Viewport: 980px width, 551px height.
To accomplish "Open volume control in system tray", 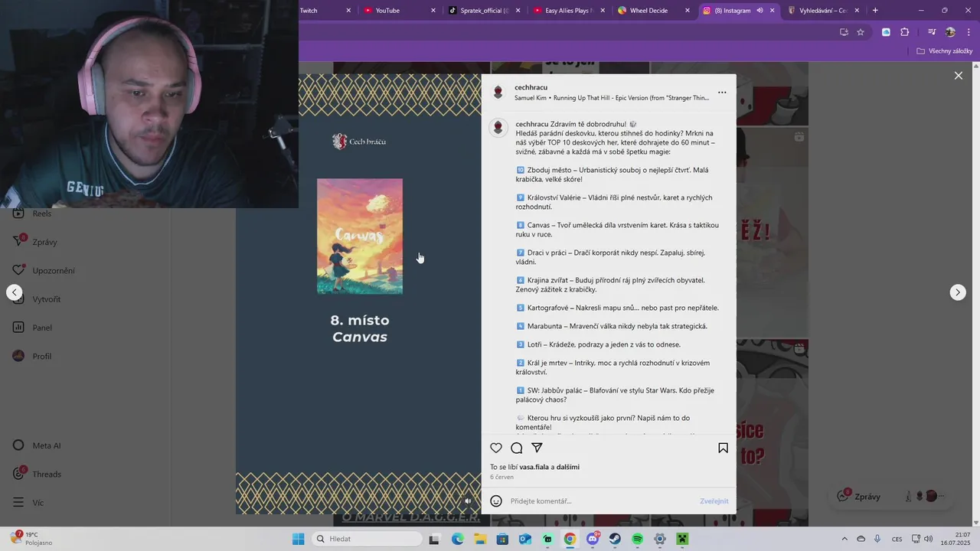I will (x=927, y=539).
